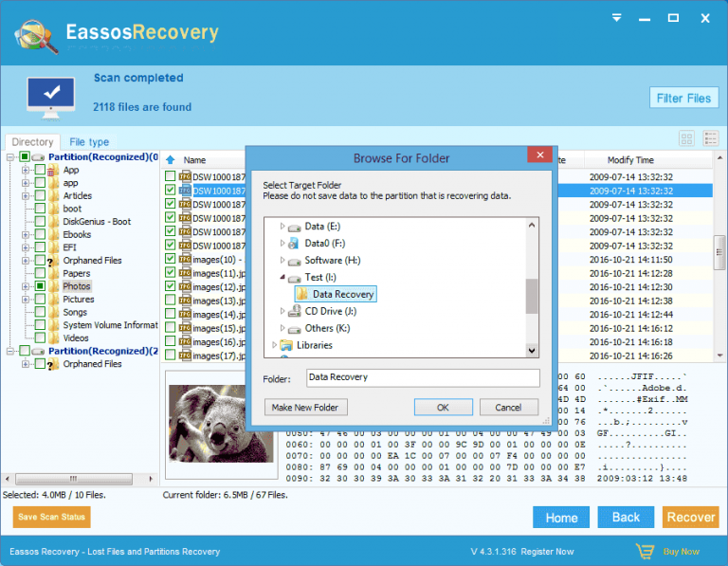Screen dimensions: 728x566
Task: Click the Libraries folder icon
Action: (x=286, y=345)
